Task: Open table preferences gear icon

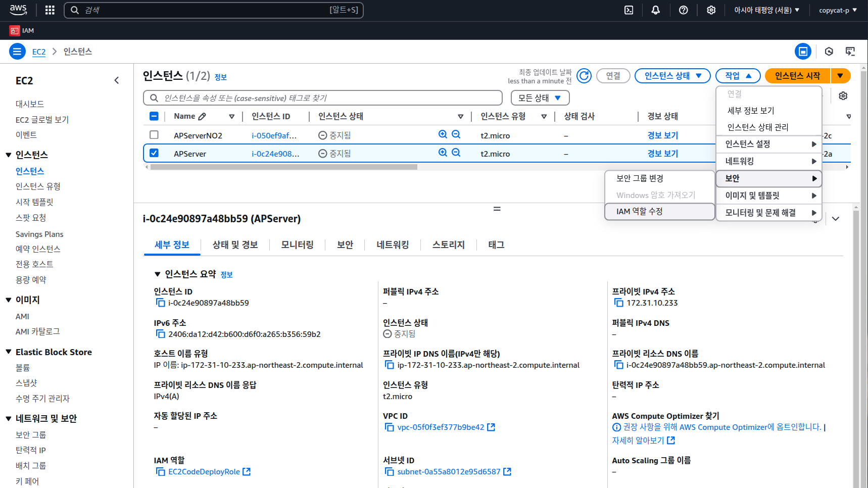Action: pyautogui.click(x=843, y=96)
